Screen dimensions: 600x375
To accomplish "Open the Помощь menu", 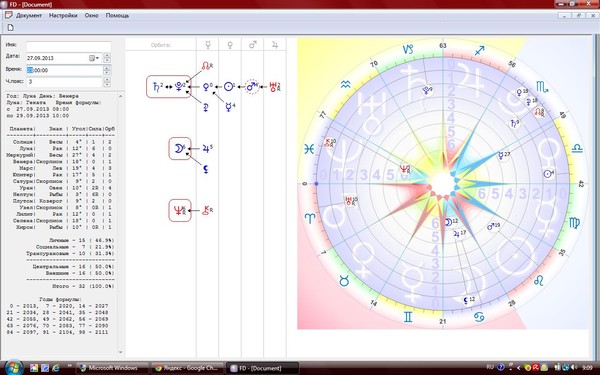I will [x=117, y=16].
